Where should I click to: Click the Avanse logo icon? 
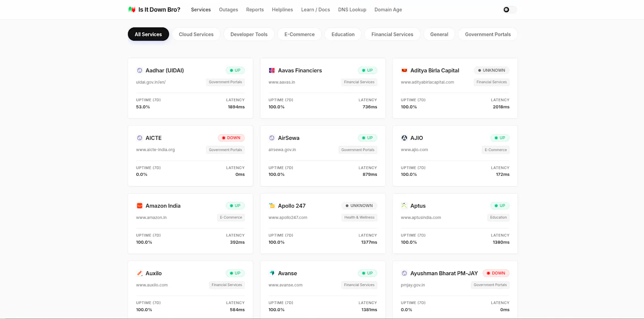pyautogui.click(x=272, y=273)
